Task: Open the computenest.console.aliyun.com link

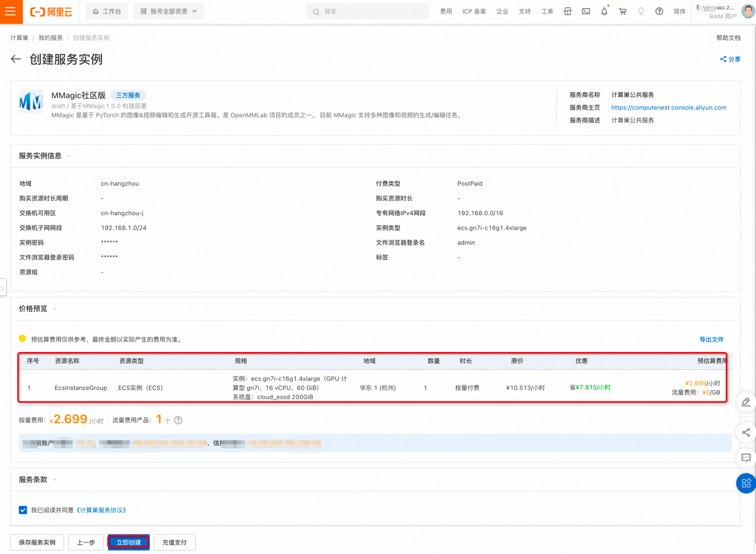Action: 669,107
